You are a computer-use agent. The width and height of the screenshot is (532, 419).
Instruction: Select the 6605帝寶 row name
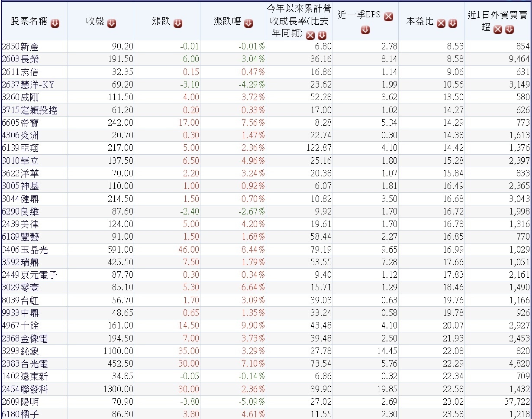[x=20, y=123]
